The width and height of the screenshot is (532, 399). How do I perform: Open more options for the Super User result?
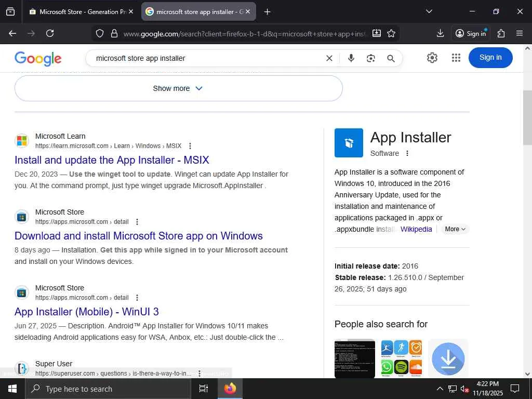(199, 374)
